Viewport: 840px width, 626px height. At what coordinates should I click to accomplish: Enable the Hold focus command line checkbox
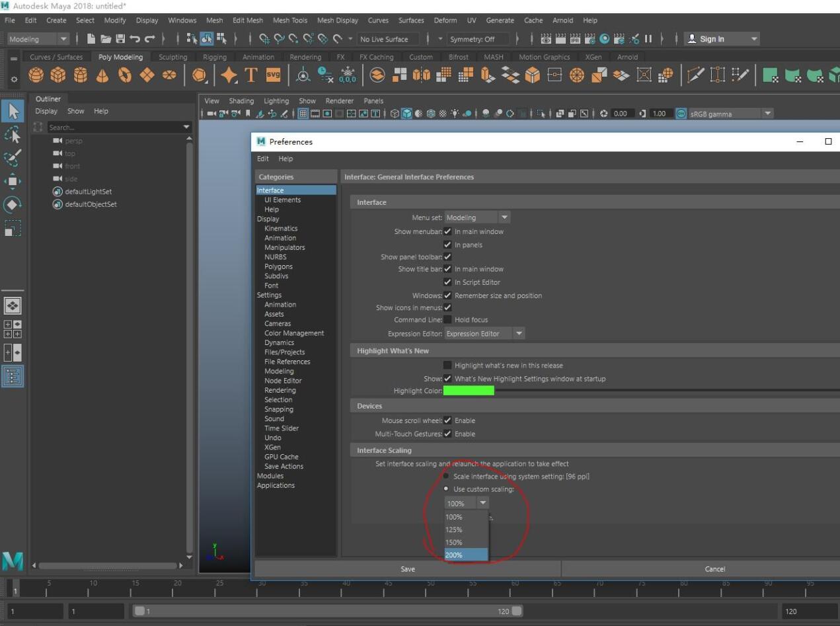click(448, 320)
